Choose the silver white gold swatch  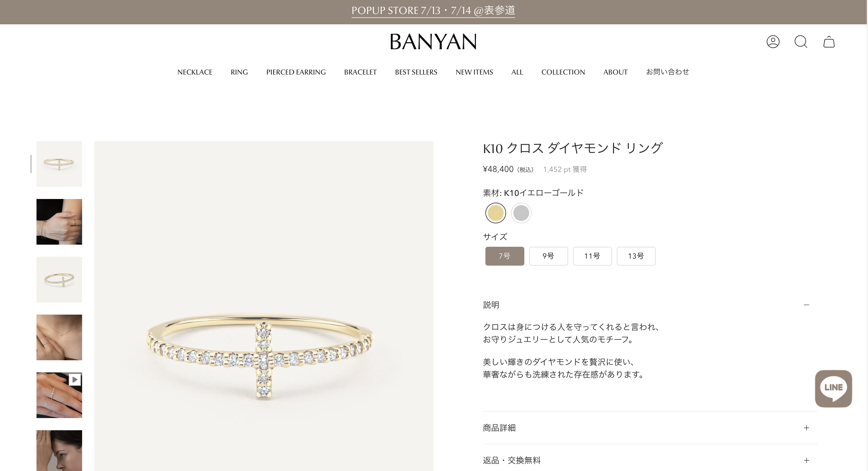coord(521,213)
